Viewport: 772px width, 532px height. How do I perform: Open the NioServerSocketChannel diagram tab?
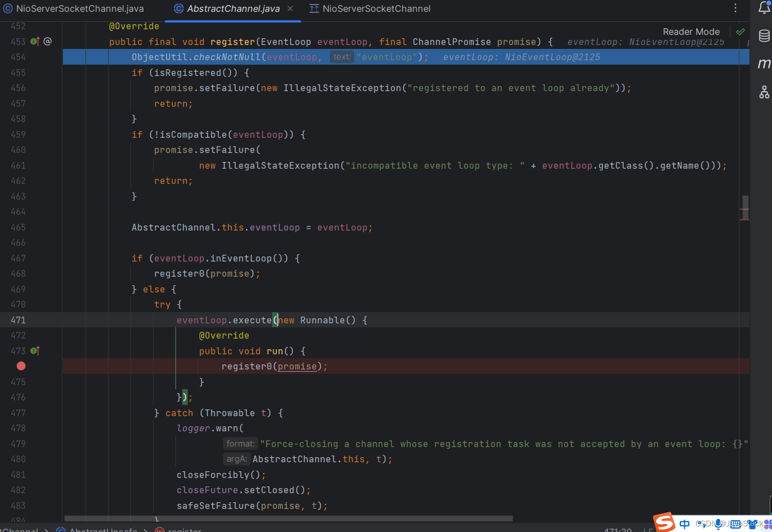[x=370, y=8]
